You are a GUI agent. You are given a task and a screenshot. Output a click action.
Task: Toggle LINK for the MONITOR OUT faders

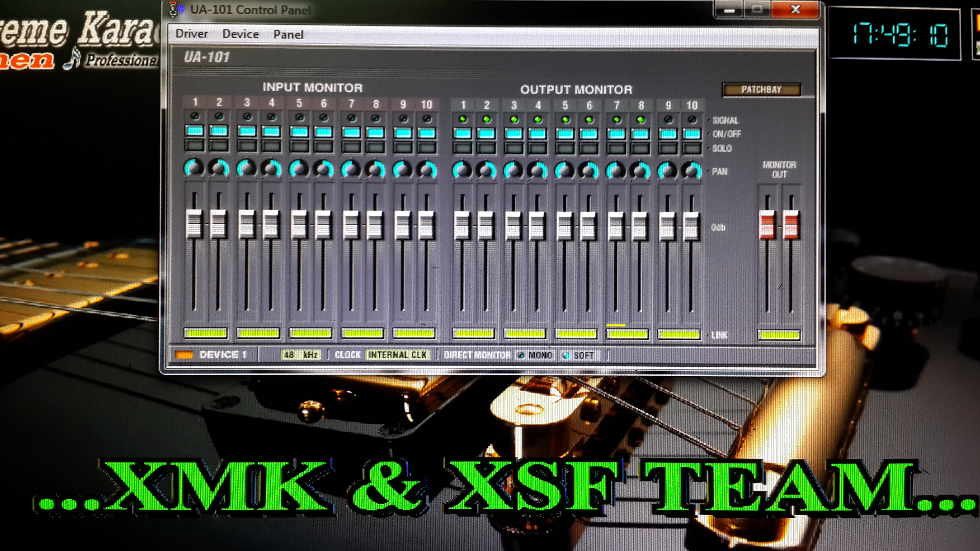coord(779,335)
